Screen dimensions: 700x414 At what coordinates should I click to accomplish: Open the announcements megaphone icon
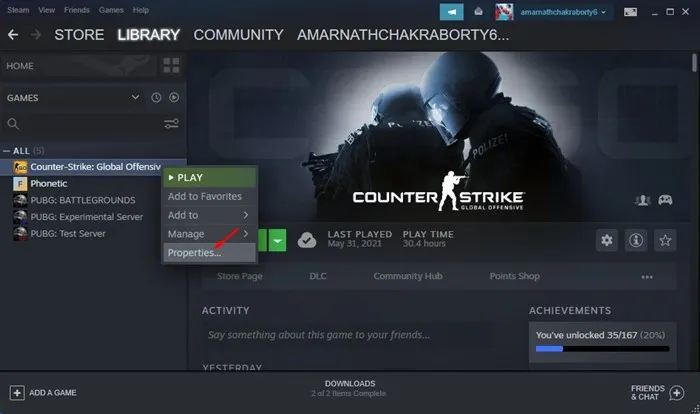click(x=451, y=12)
